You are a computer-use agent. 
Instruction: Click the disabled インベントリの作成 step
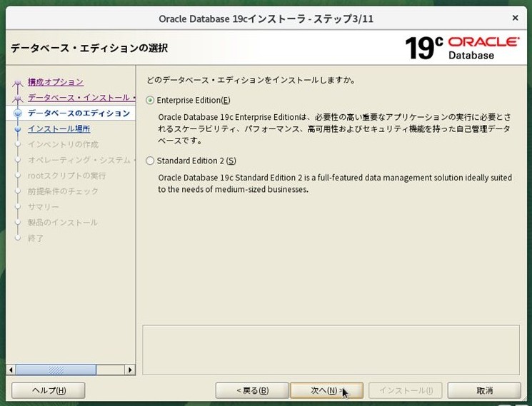pyautogui.click(x=63, y=144)
